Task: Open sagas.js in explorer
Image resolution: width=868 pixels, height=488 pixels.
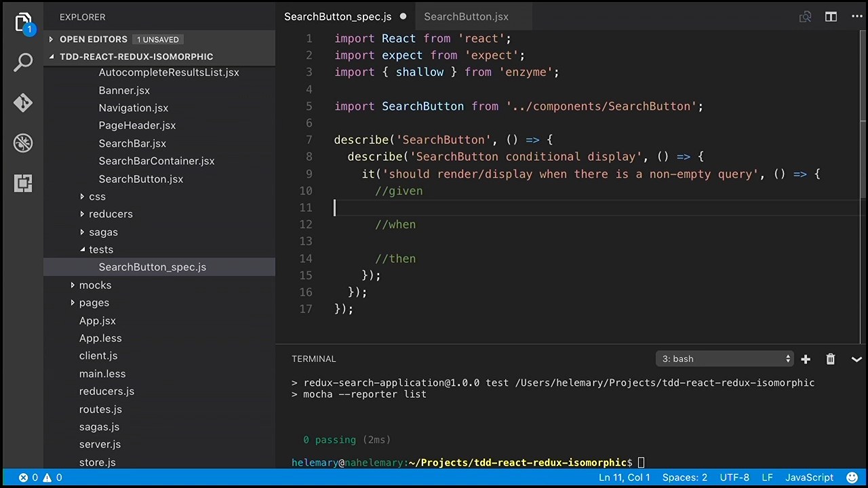Action: tap(99, 427)
